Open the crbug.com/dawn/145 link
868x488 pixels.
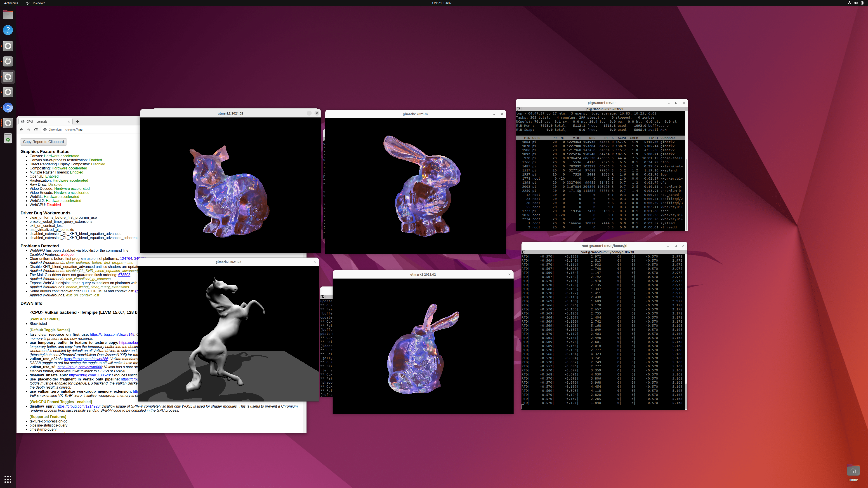coord(112,334)
